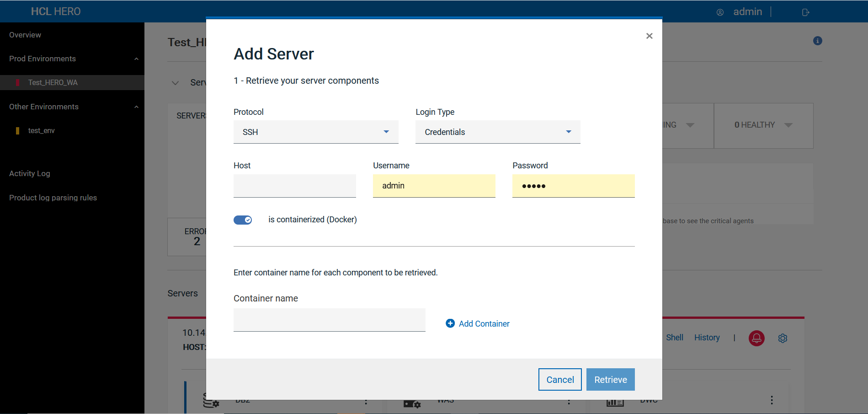Image resolution: width=868 pixels, height=414 pixels.
Task: Click the logout icon in header
Action: pyautogui.click(x=805, y=12)
